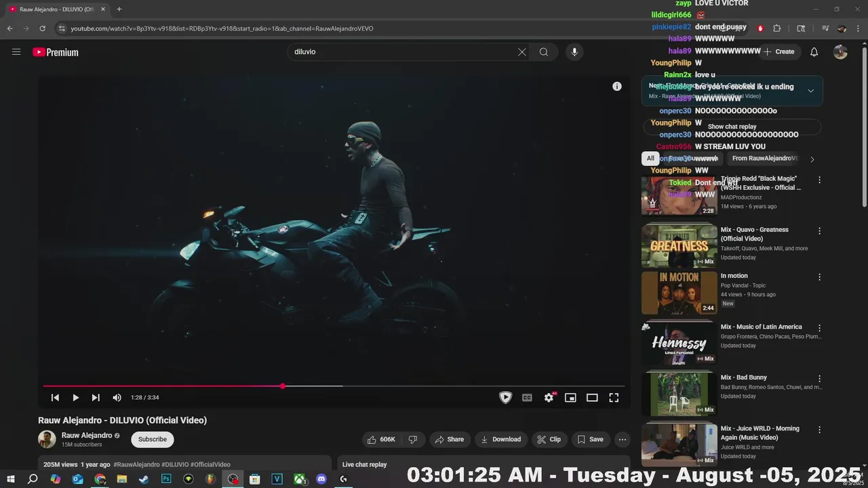This screenshot has height=488, width=868.
Task: Skip to the previous video
Action: click(55, 398)
